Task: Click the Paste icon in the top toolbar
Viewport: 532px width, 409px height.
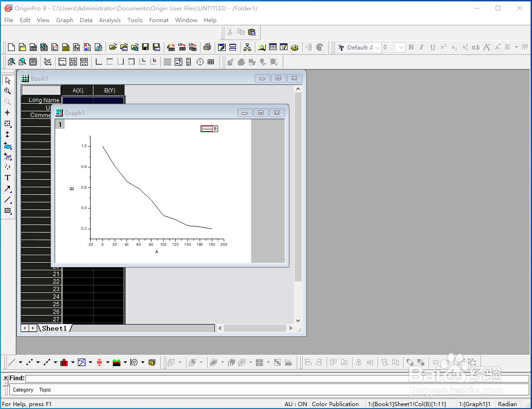Action: click(x=252, y=32)
